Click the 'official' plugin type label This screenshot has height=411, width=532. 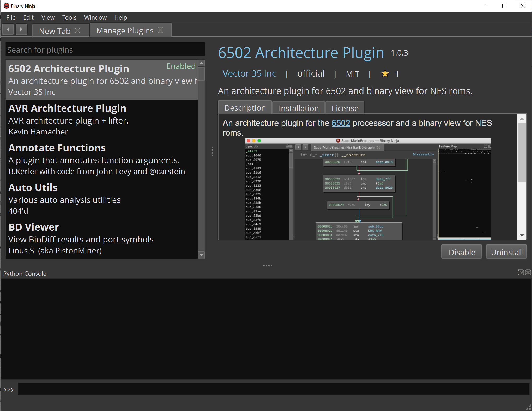[x=311, y=73]
